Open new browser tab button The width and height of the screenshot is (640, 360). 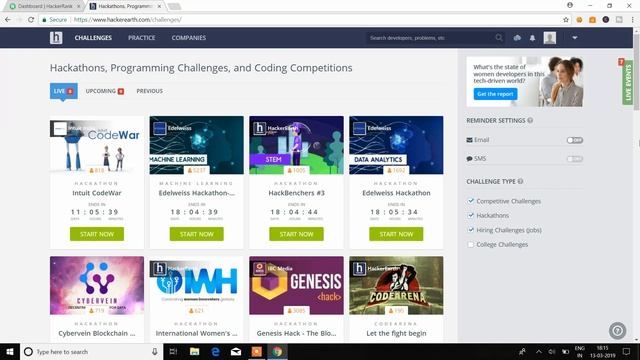(174, 6)
